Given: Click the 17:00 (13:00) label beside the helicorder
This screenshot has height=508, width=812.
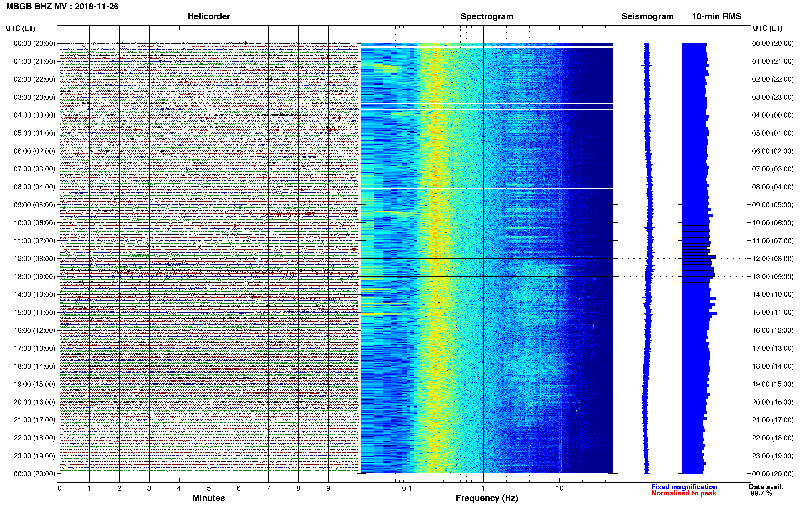Looking at the screenshot, I should 34,348.
